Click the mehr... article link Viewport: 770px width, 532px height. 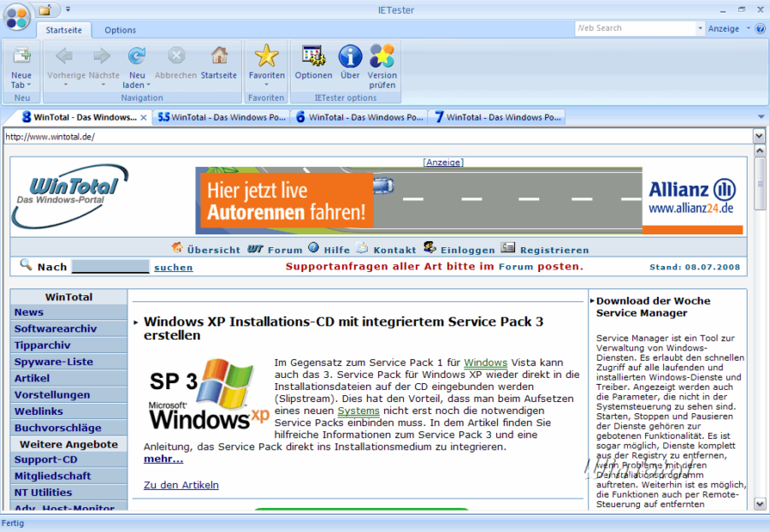coord(163,459)
